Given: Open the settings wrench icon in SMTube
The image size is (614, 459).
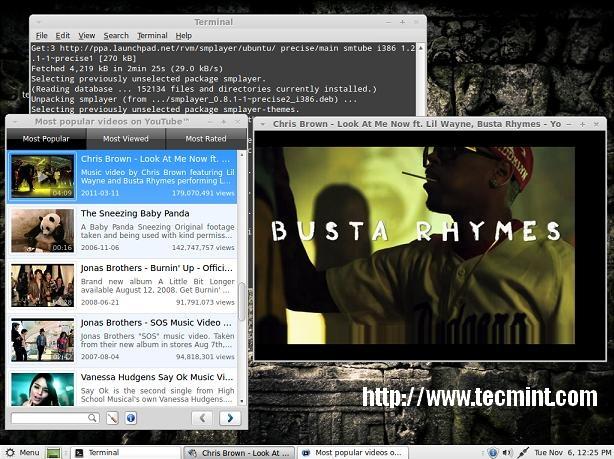Looking at the screenshot, I should tap(112, 418).
